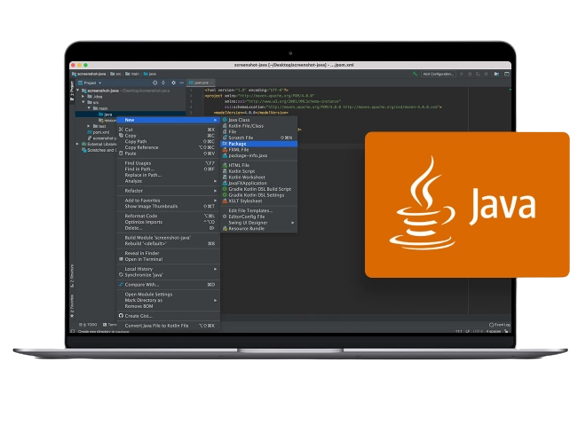
Task: Toggle the Favorites tool window strip
Action: 72,306
